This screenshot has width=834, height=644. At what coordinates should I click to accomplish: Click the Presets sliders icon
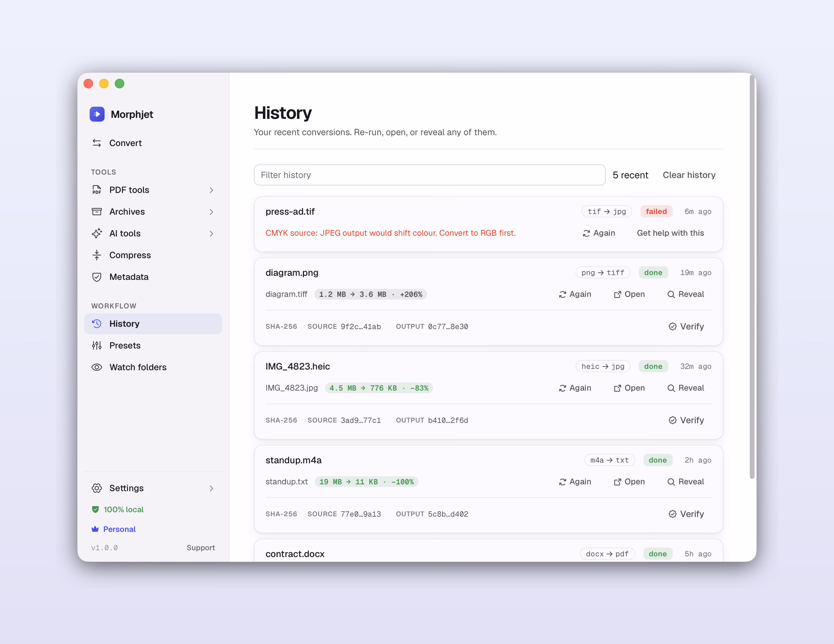tap(97, 346)
